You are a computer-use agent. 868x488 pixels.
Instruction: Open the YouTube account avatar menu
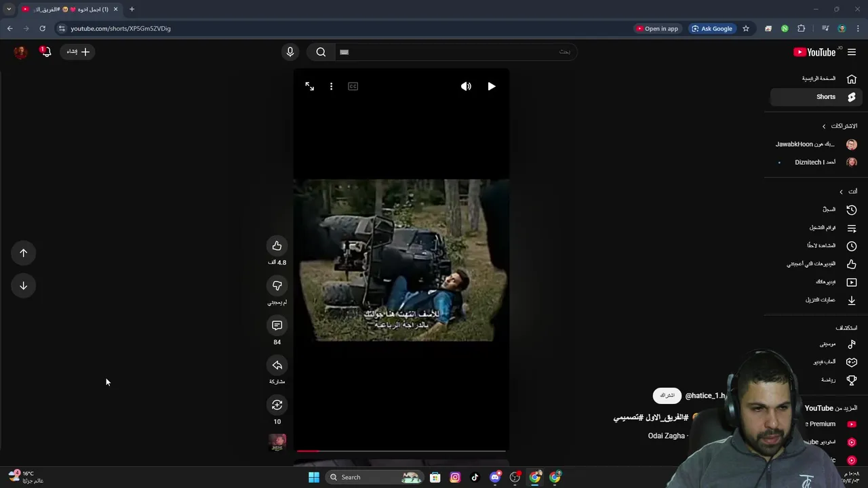20,52
